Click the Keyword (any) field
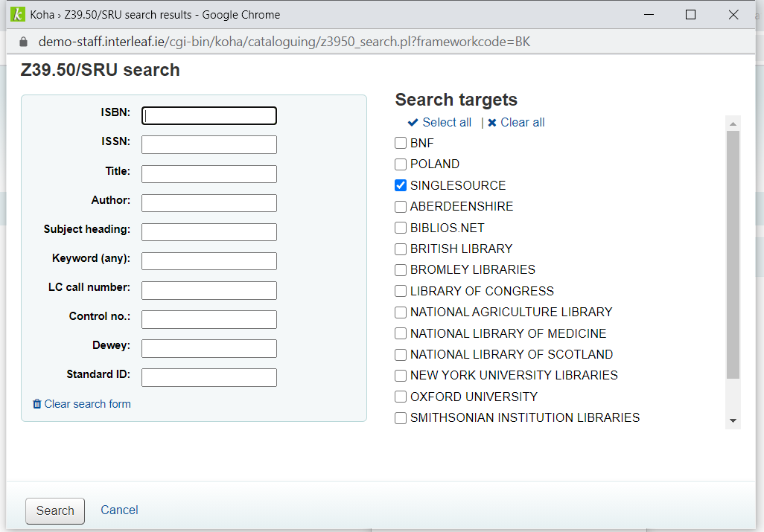 point(209,261)
